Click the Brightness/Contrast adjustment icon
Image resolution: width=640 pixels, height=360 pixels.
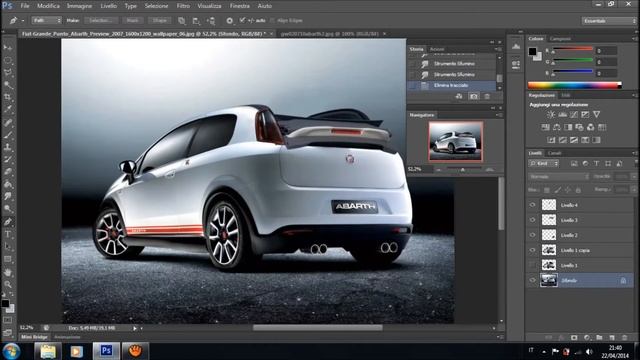pos(551,115)
